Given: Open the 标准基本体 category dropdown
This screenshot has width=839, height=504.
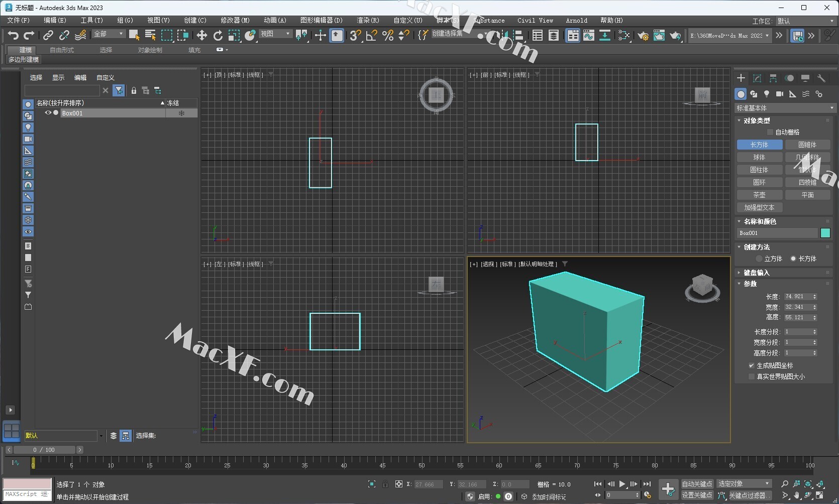Looking at the screenshot, I should (785, 108).
